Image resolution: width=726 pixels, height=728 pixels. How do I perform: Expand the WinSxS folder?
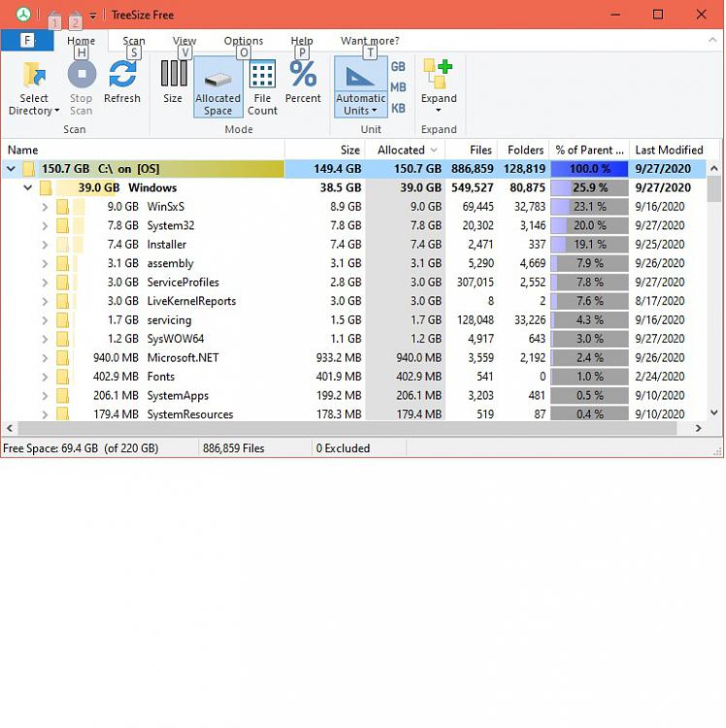(x=45, y=207)
